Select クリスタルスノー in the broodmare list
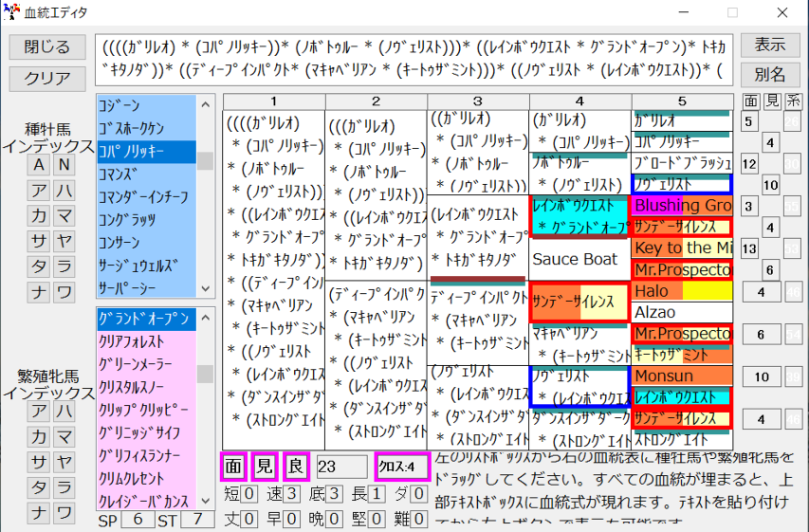 [146, 387]
